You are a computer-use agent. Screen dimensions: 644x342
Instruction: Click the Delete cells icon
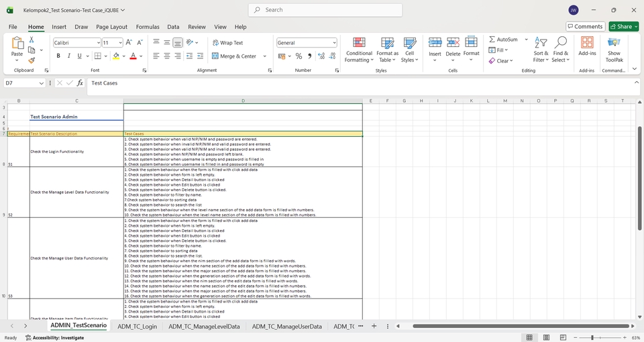pos(453,42)
